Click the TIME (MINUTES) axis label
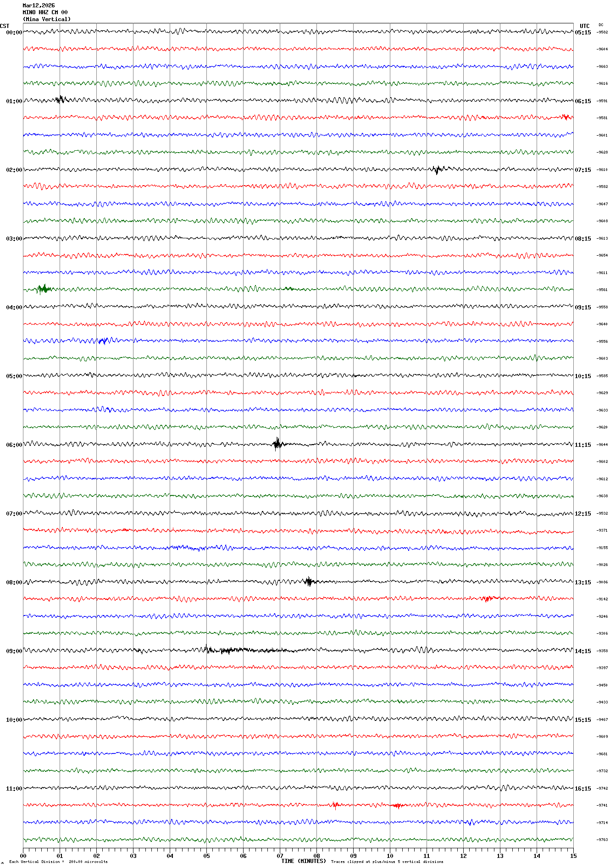 point(304,861)
